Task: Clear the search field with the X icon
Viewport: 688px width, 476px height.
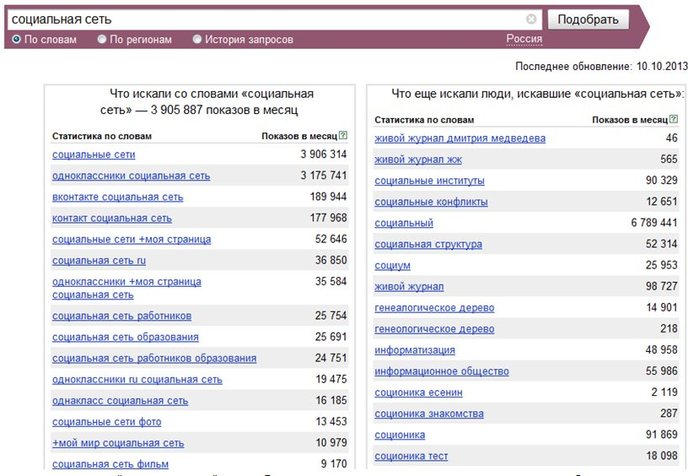Action: (x=531, y=19)
